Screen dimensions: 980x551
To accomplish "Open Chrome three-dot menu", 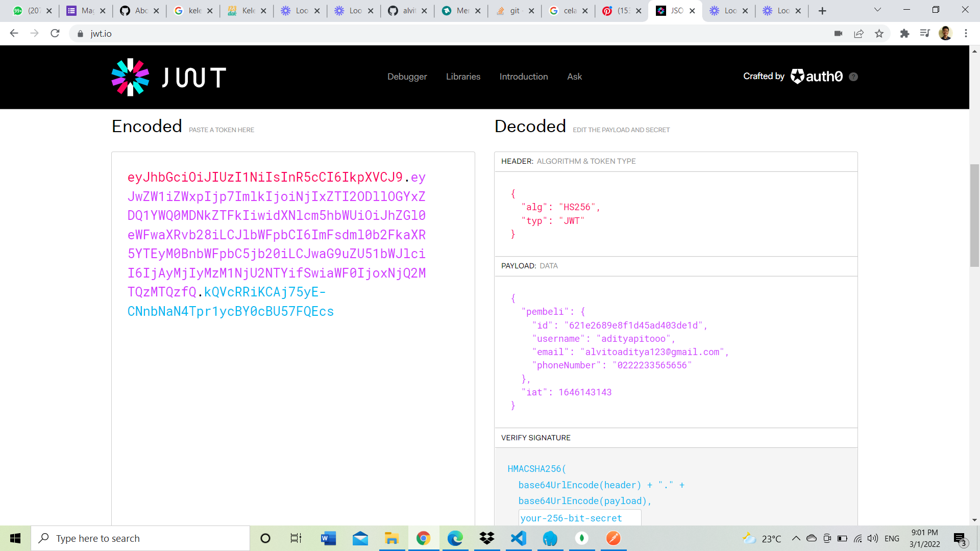I will (966, 33).
